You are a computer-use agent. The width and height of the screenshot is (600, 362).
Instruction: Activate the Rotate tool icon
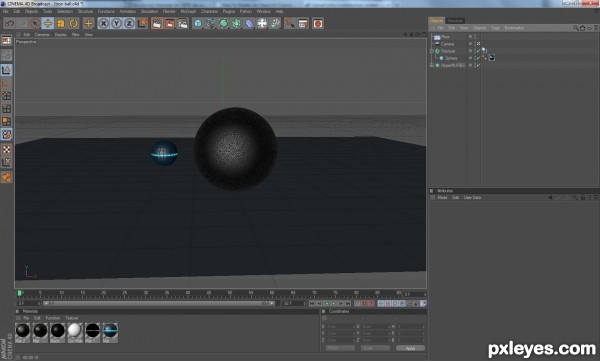coord(73,24)
